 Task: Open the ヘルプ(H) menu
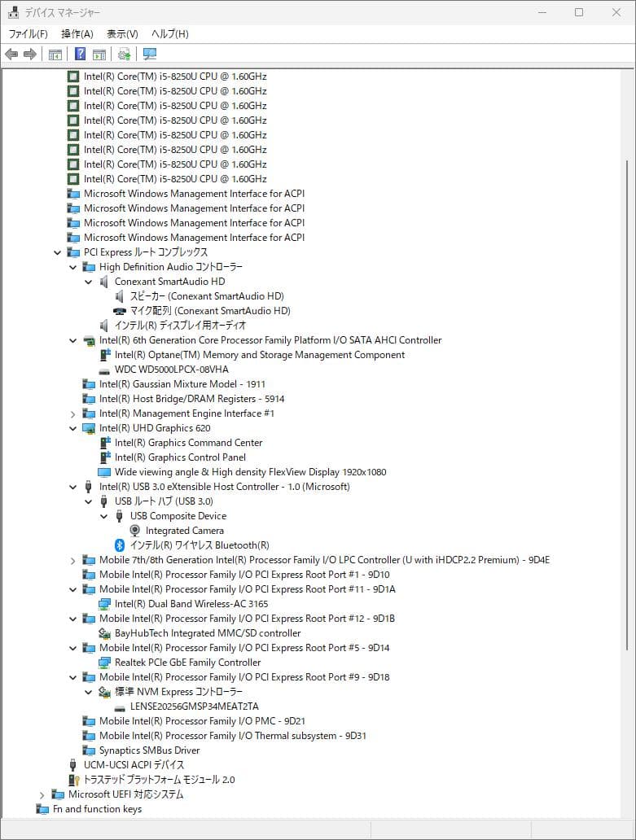click(169, 33)
